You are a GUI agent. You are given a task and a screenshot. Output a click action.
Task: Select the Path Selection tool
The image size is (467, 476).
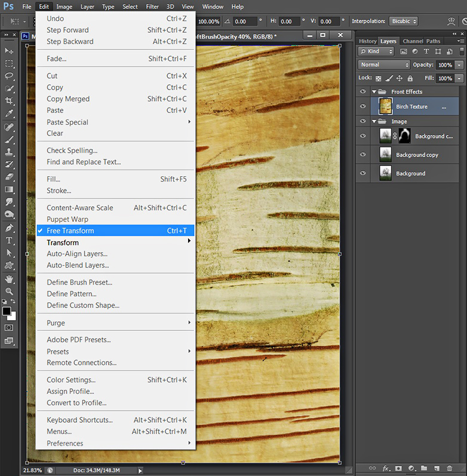click(9, 253)
